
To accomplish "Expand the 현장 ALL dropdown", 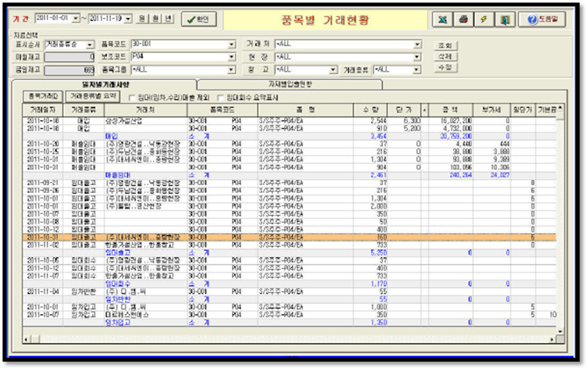I will [417, 57].
